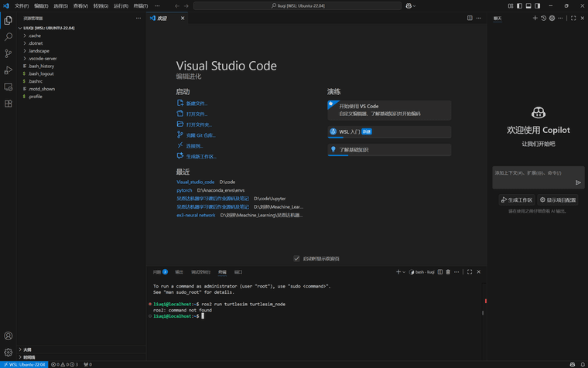Screen dimensions: 588x368
Task: Go forward with the right arrow
Action: (186, 5)
